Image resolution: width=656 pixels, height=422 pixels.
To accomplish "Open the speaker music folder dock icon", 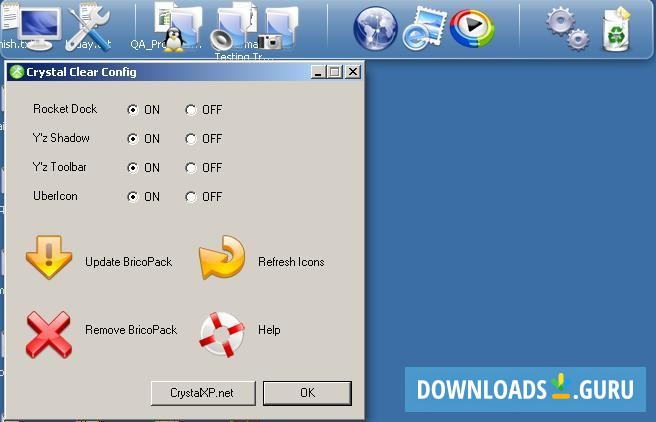I will point(234,28).
